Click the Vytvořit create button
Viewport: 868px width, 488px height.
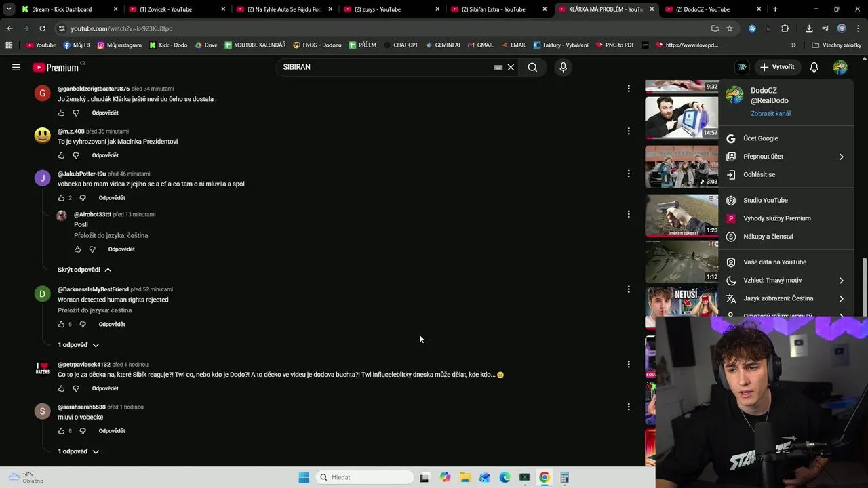coord(777,67)
